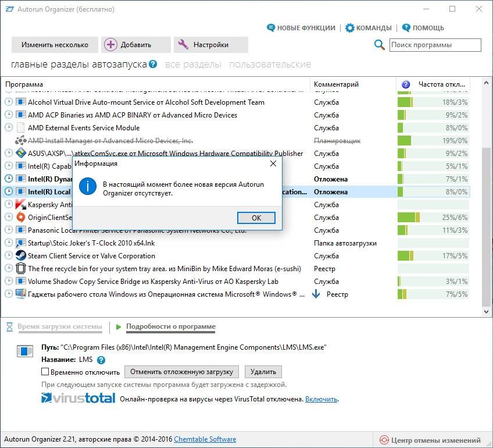Screen dimensions: 493x448
Task: Click LMS program icon in details panel
Action: click(x=25, y=351)
